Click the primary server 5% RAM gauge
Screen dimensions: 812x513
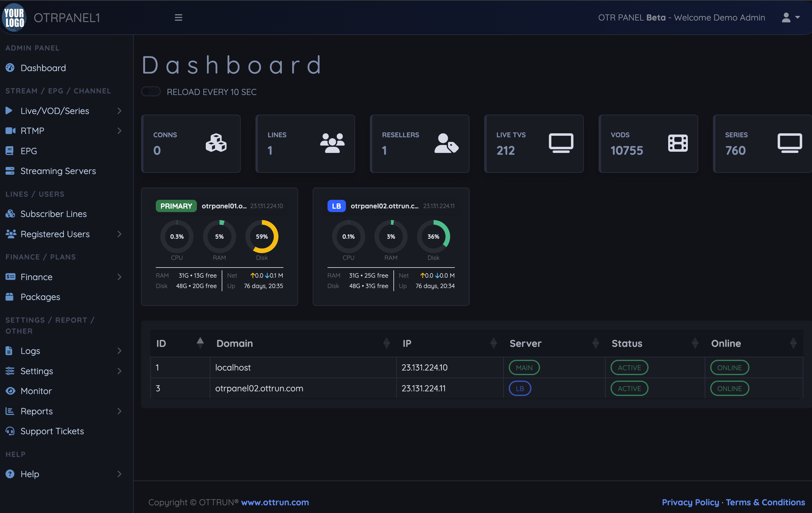point(219,236)
